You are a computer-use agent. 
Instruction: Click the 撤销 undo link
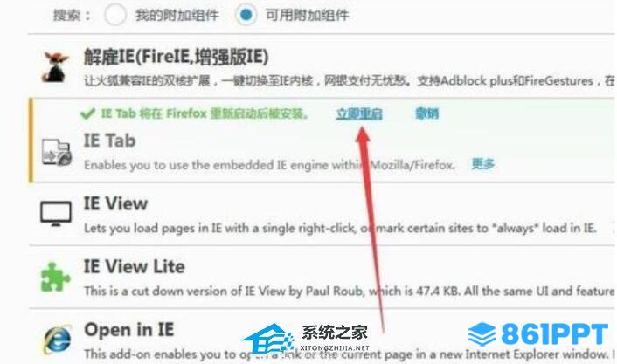coord(427,113)
